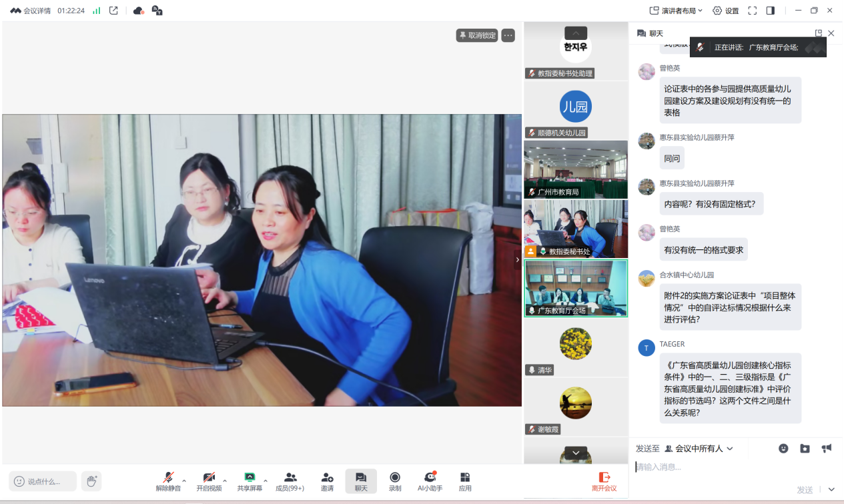Click the raise hand icon
844x504 pixels.
pyautogui.click(x=91, y=481)
